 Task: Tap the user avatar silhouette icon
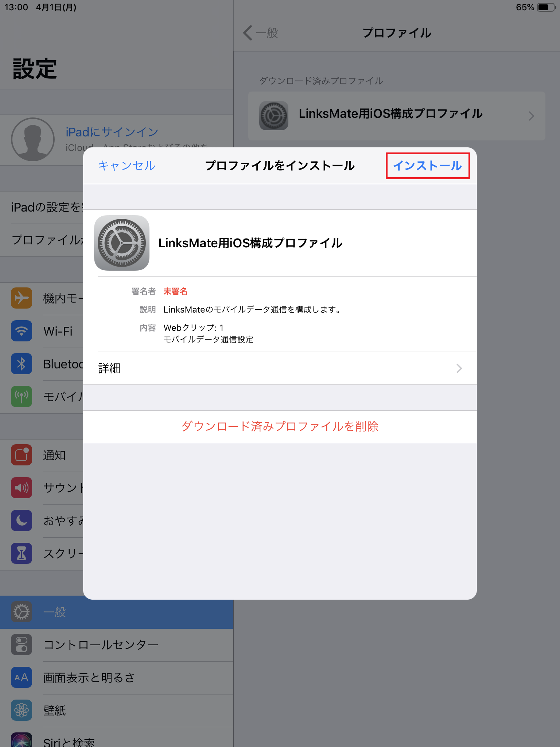tap(33, 139)
